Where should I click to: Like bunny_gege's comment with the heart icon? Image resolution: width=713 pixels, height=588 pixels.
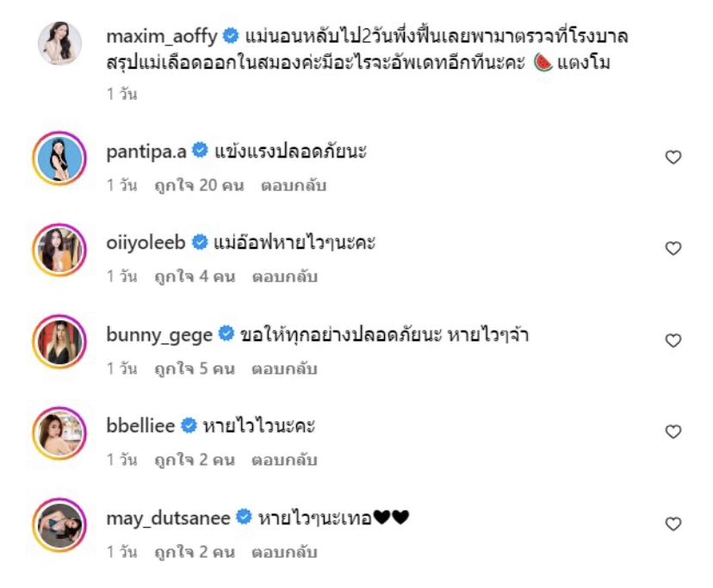[x=673, y=341]
